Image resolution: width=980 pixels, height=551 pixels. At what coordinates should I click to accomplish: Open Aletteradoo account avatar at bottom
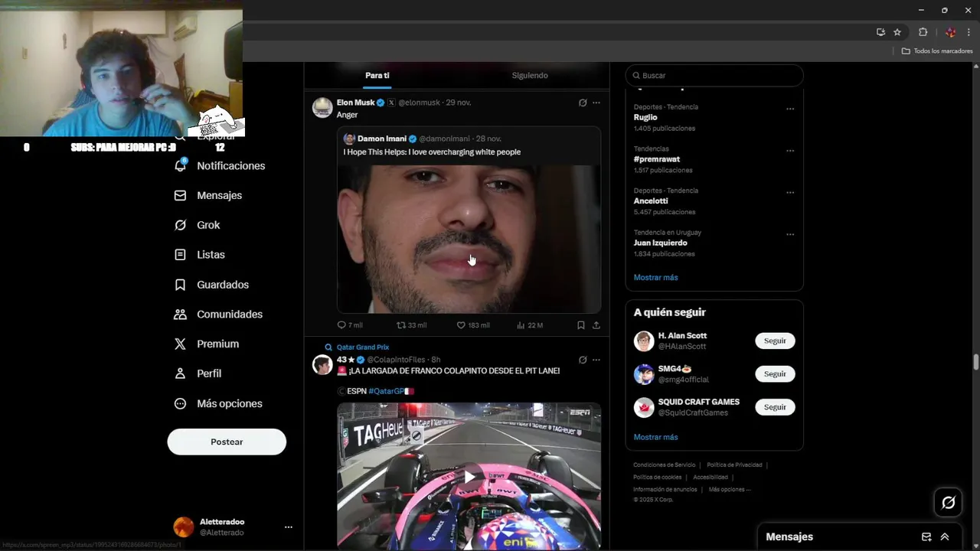point(184,527)
